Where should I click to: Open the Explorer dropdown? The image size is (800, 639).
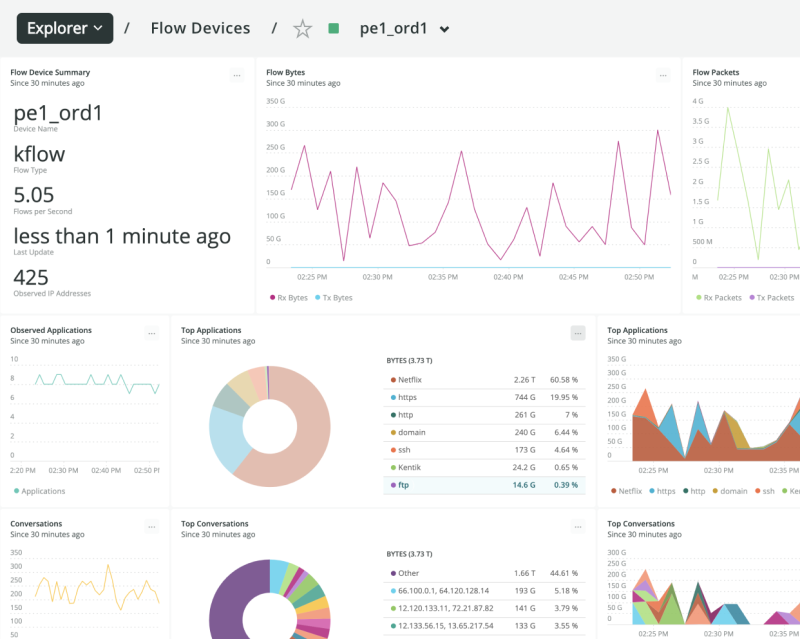(x=65, y=29)
